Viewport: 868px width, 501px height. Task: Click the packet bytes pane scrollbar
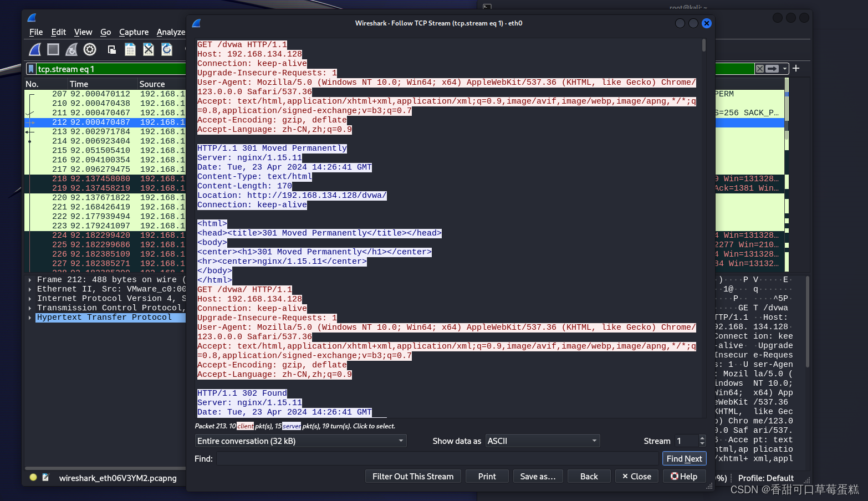(x=807, y=321)
